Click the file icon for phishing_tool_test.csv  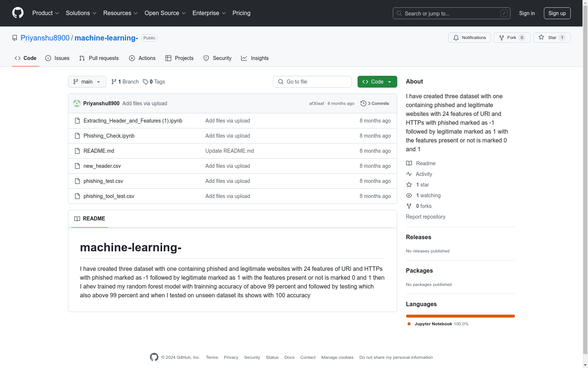point(77,196)
